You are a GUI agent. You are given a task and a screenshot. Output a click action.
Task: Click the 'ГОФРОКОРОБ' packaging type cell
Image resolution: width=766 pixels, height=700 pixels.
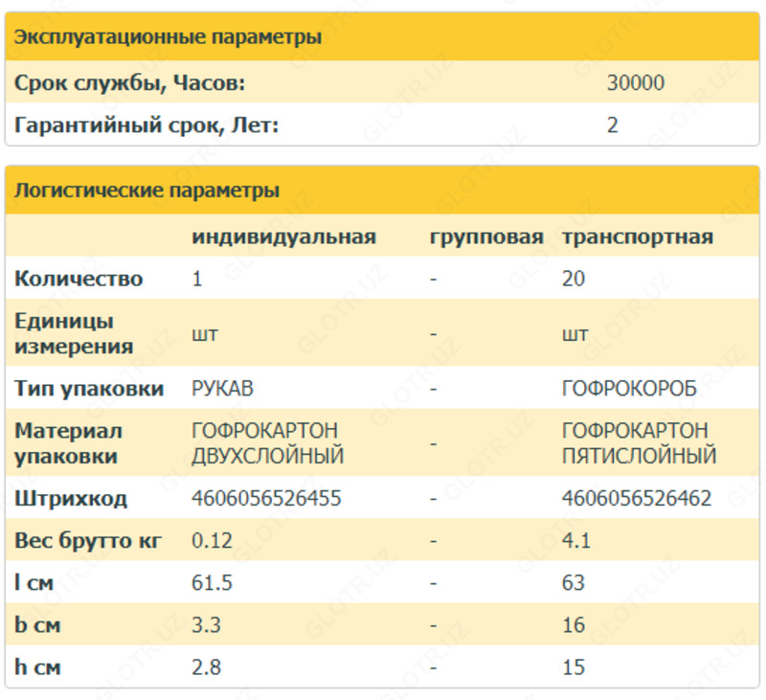[629, 389]
